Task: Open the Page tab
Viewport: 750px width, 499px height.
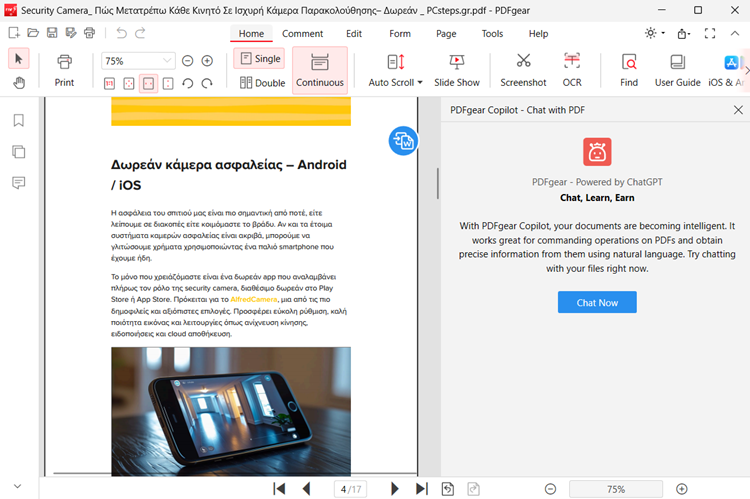Action: coord(446,33)
